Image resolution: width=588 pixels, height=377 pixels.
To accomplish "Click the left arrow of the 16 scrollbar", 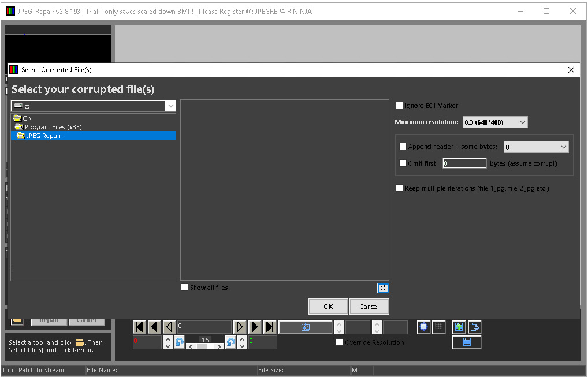I will (191, 346).
